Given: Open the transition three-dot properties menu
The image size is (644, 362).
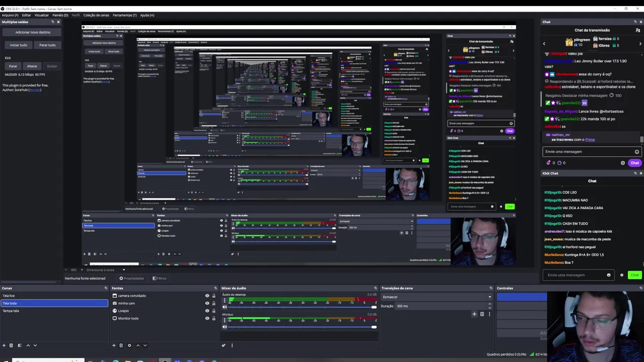Looking at the screenshot, I should 489,314.
